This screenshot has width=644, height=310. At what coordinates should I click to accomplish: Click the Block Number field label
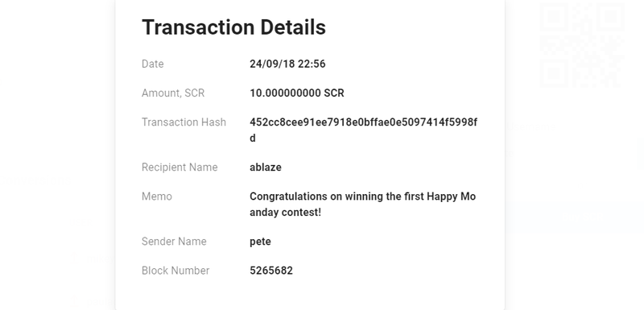coord(175,271)
